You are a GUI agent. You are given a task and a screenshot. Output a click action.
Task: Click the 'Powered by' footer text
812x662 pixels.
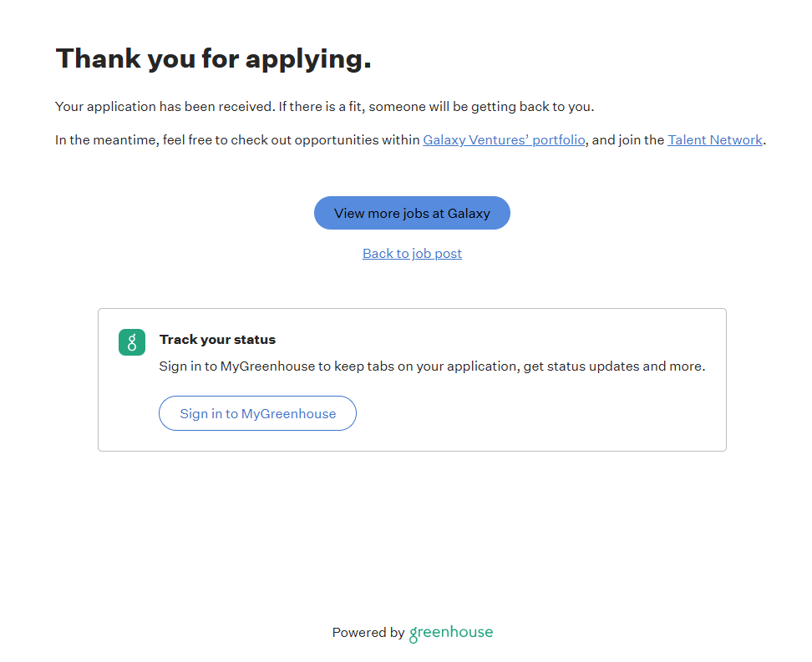pos(368,633)
